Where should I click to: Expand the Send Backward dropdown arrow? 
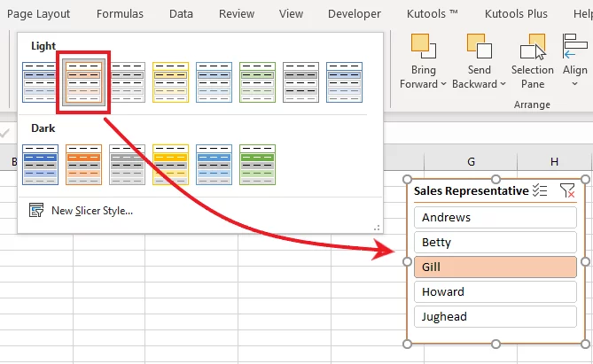pyautogui.click(x=503, y=84)
